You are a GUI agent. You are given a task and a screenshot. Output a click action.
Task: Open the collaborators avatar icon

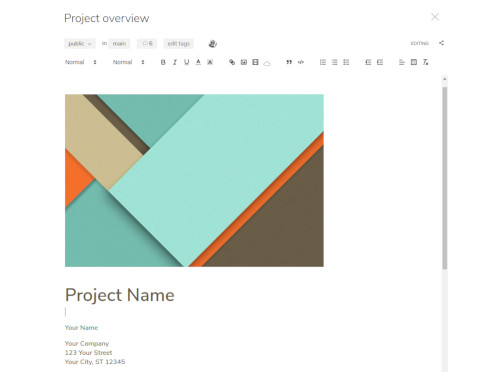coord(213,44)
